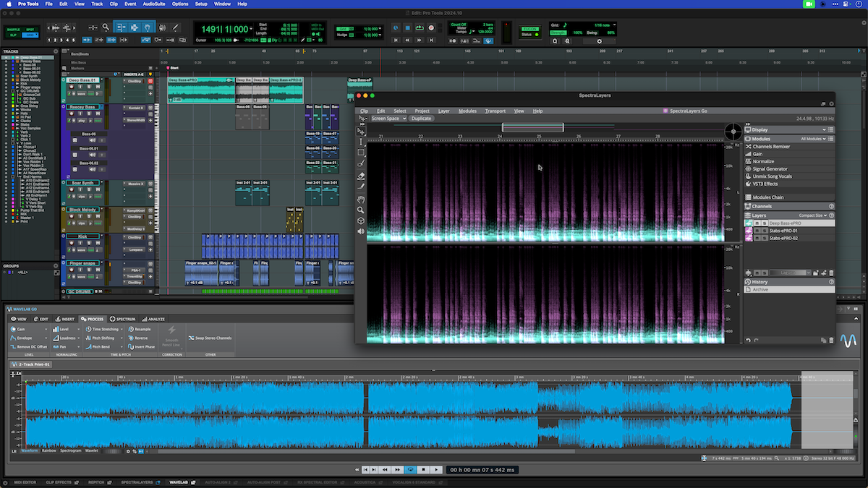Open the Channels Remixer module
This screenshot has width=868, height=488.
(770, 146)
